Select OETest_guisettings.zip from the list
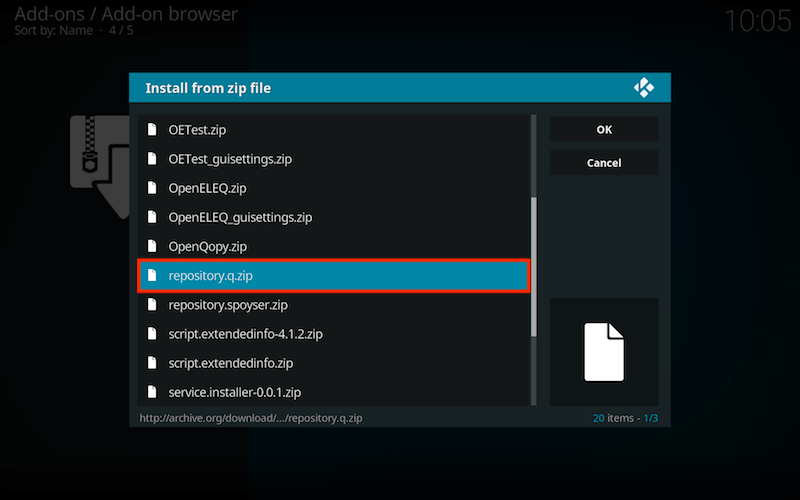Screen dimensions: 800x500 pos(334,159)
